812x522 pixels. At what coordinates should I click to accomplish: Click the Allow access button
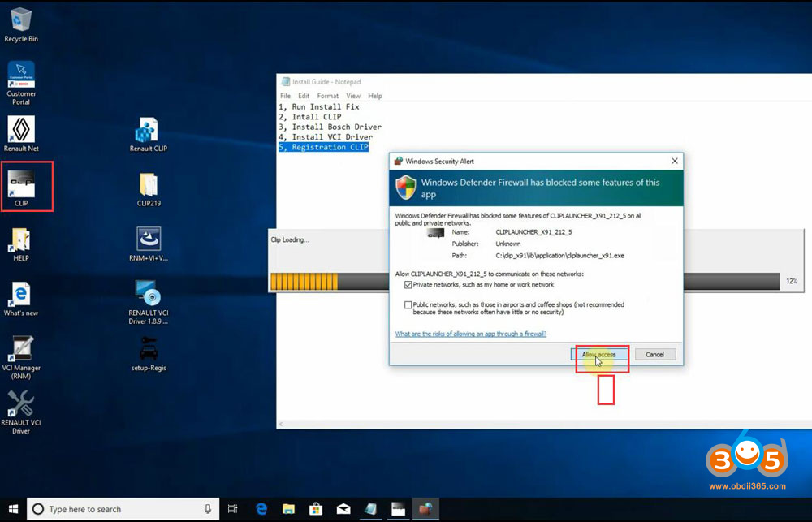coord(599,355)
